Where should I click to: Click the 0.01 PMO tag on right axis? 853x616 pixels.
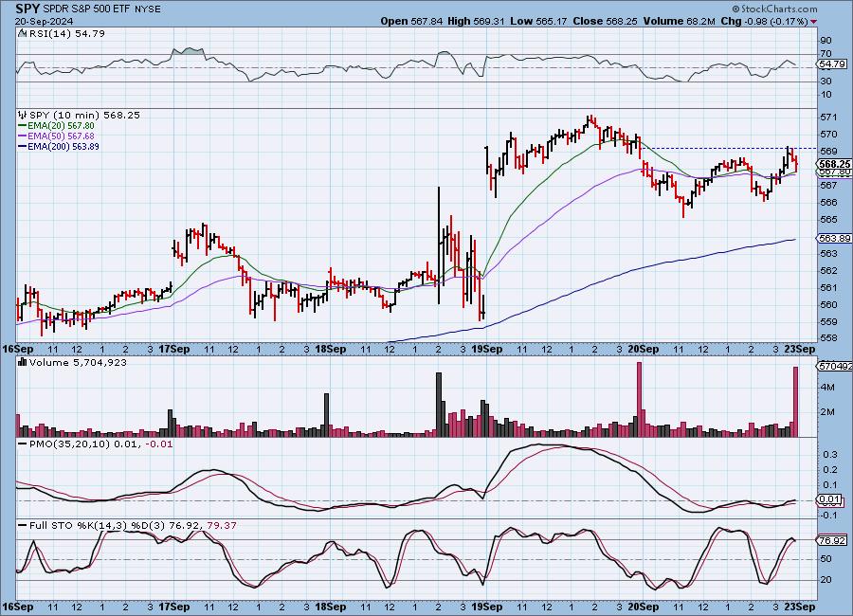pyautogui.click(x=829, y=499)
